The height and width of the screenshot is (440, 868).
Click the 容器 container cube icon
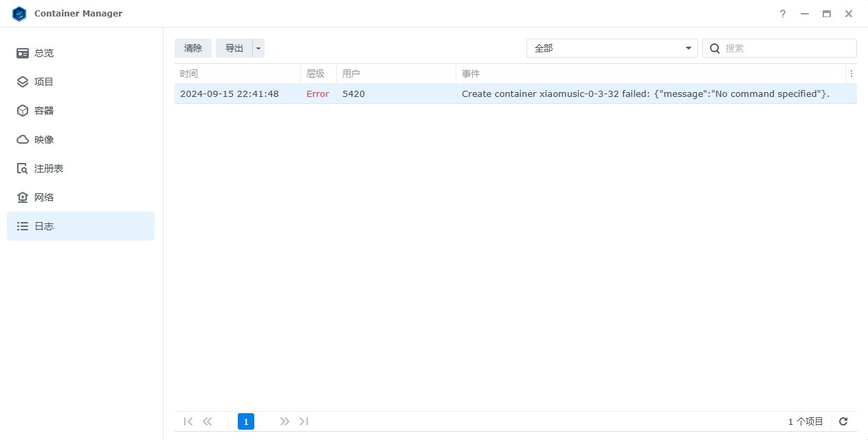23,111
